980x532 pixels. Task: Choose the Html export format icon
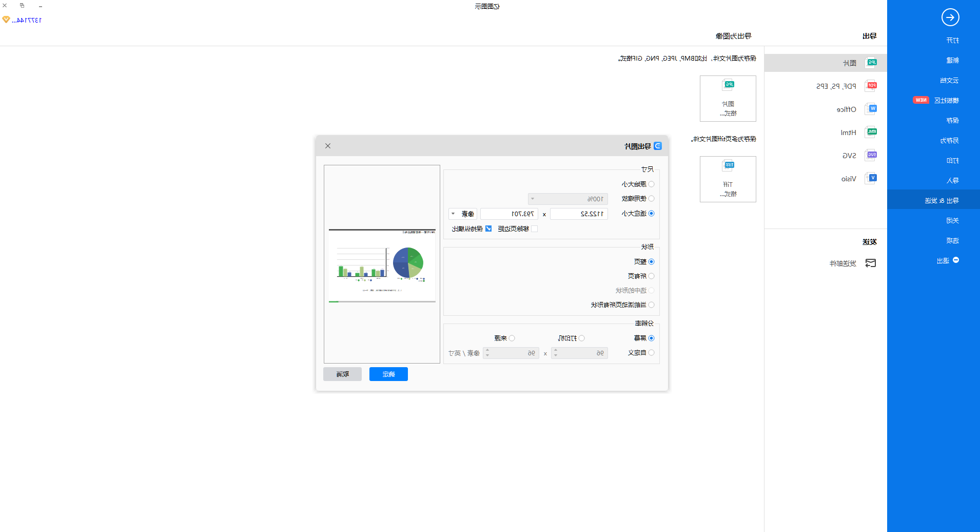click(871, 132)
